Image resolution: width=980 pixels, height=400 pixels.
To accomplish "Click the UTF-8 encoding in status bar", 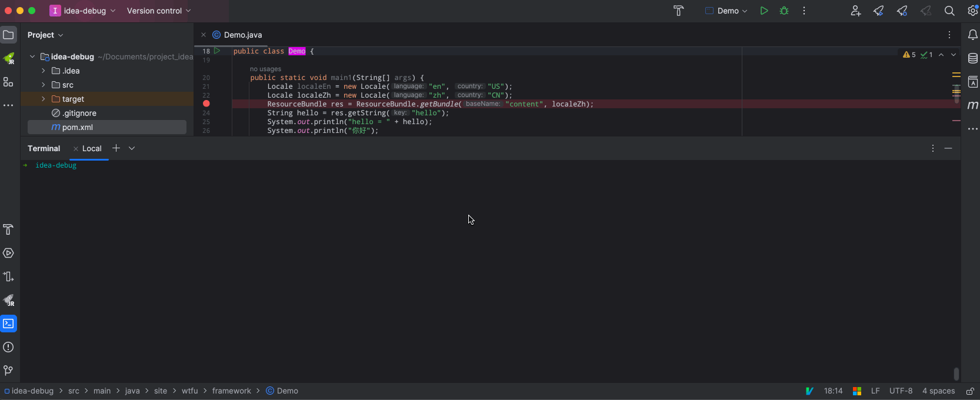I will click(901, 391).
